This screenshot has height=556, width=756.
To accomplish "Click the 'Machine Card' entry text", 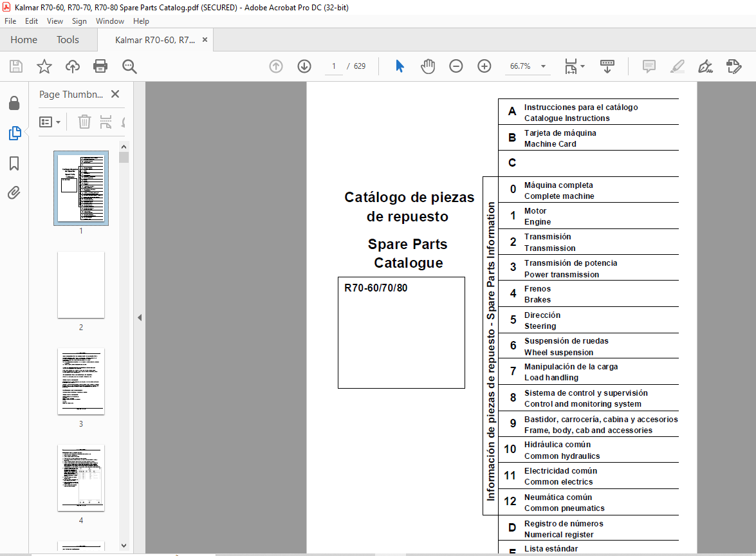I will point(550,144).
